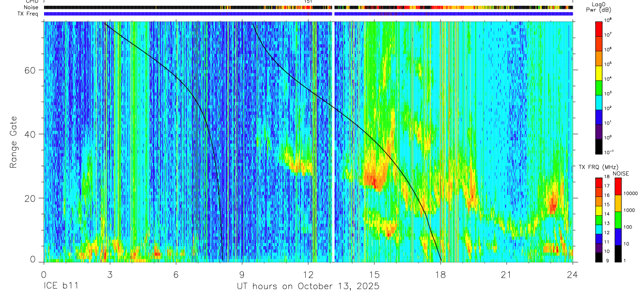Select the black segment of the TX FRQ colorbar
Image resolution: width=644 pixels, height=297 pixels.
(598, 257)
